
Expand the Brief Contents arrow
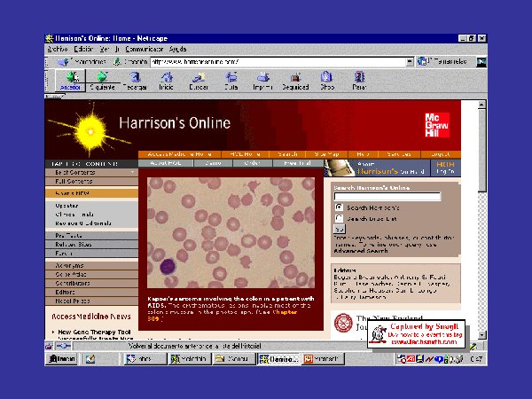pyautogui.click(x=132, y=172)
